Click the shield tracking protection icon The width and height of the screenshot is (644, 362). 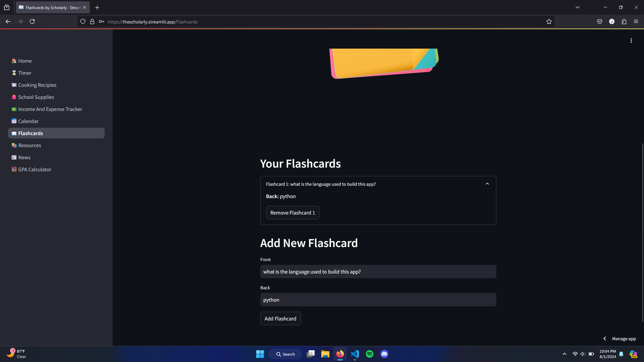[x=83, y=22]
